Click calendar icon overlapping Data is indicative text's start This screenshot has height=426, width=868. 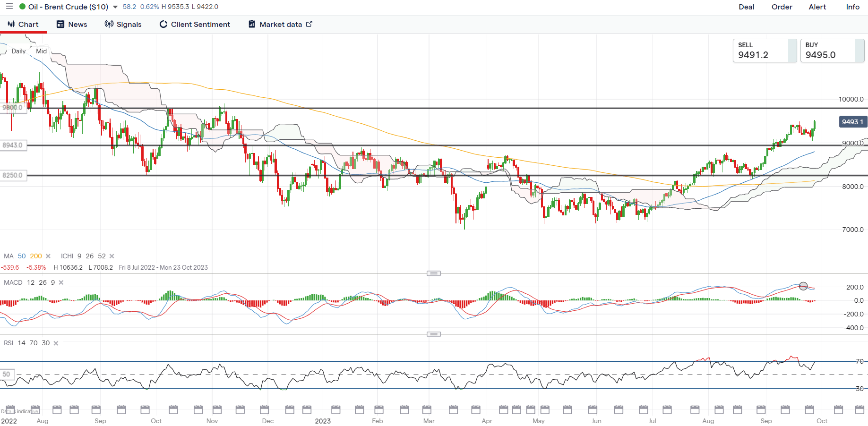tap(10, 409)
